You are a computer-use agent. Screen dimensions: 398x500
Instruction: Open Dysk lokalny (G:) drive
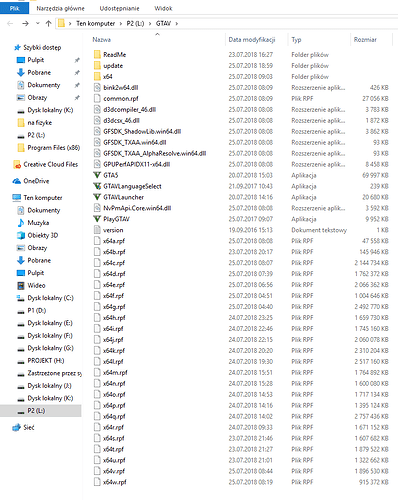(x=50, y=348)
